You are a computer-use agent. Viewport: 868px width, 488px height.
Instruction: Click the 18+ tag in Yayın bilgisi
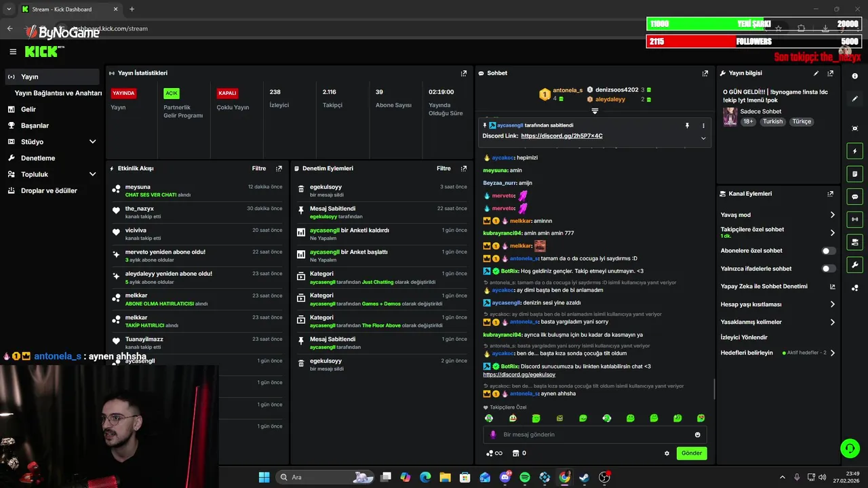point(748,121)
